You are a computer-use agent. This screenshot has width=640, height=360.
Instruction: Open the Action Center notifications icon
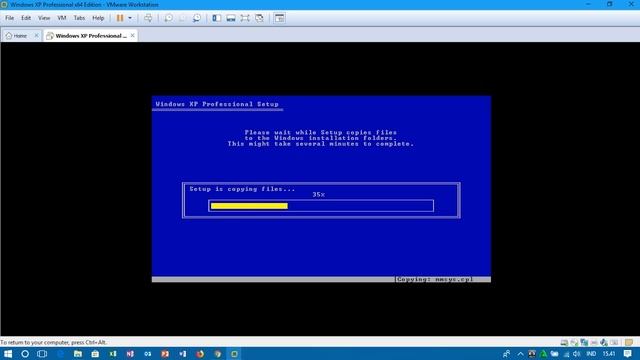coord(628,354)
